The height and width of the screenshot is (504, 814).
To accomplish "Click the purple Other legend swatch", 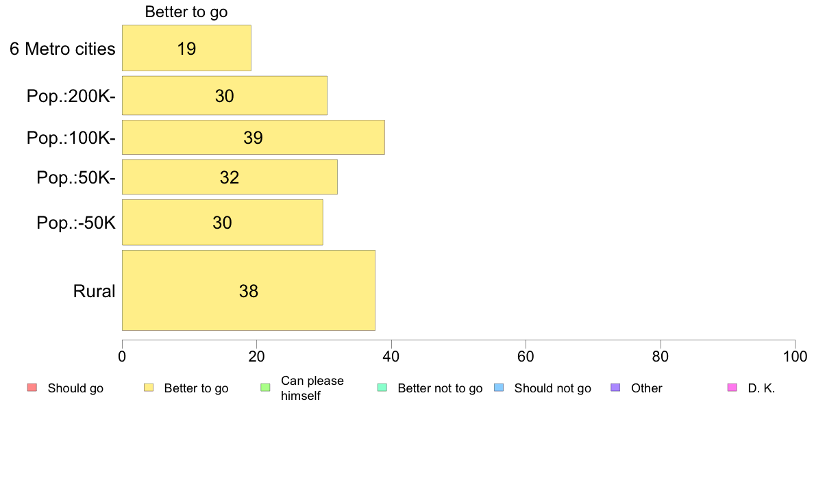I will coord(616,388).
